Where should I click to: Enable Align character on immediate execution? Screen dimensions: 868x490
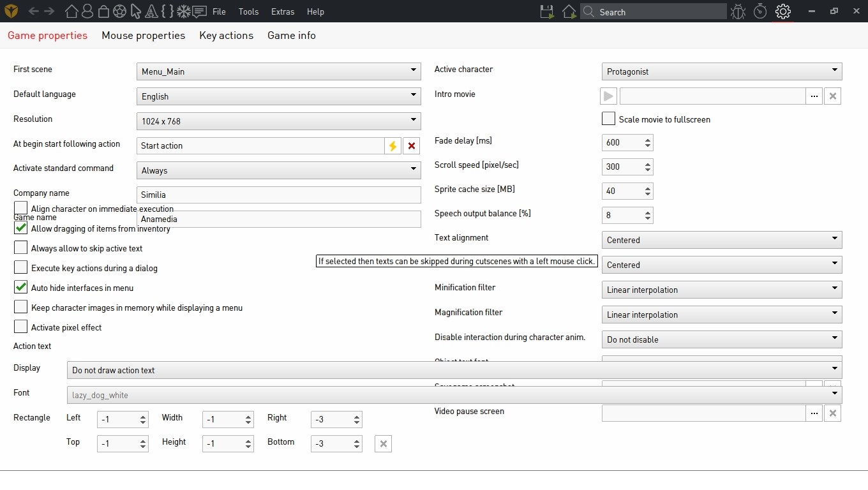20,208
